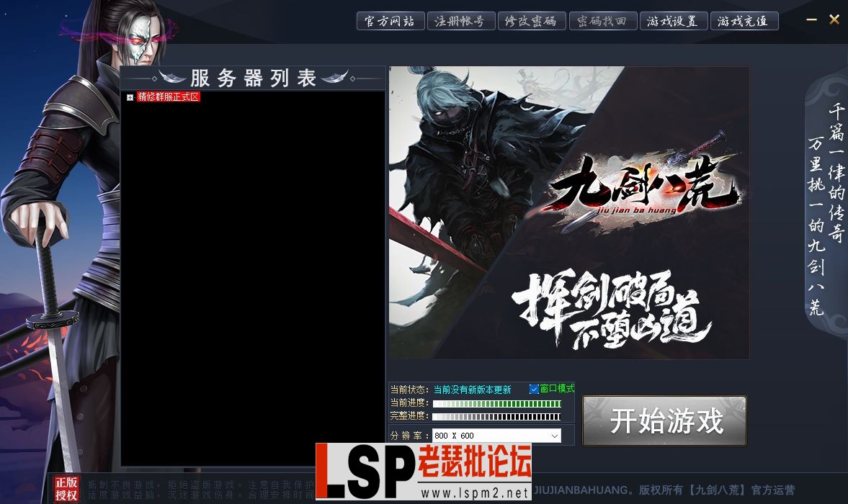Click the 当前进度 progress bar
Viewport: 848px width, 504px height.
tap(496, 403)
